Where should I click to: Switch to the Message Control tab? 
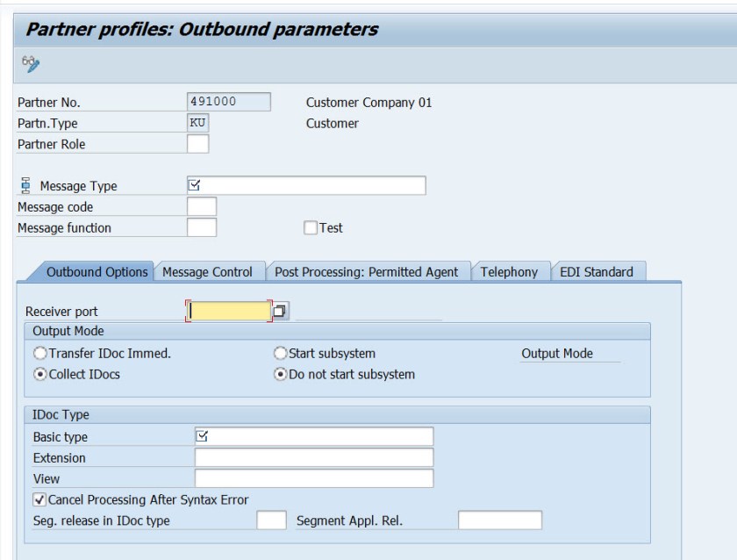[208, 272]
